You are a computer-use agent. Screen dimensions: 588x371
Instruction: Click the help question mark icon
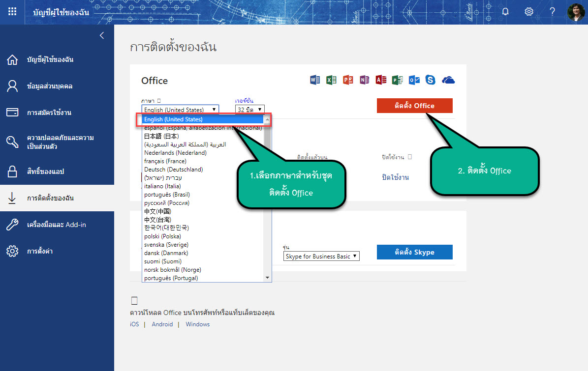coord(553,12)
